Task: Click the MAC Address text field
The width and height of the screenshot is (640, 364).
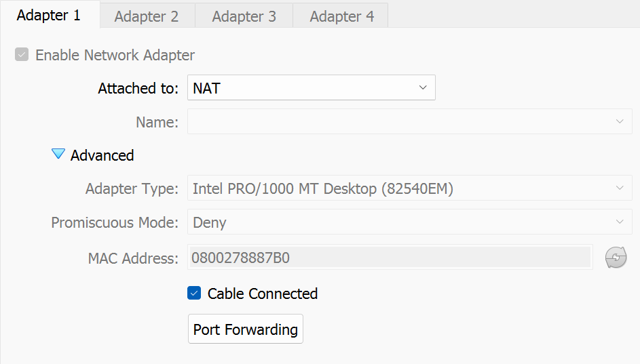Action: point(390,258)
